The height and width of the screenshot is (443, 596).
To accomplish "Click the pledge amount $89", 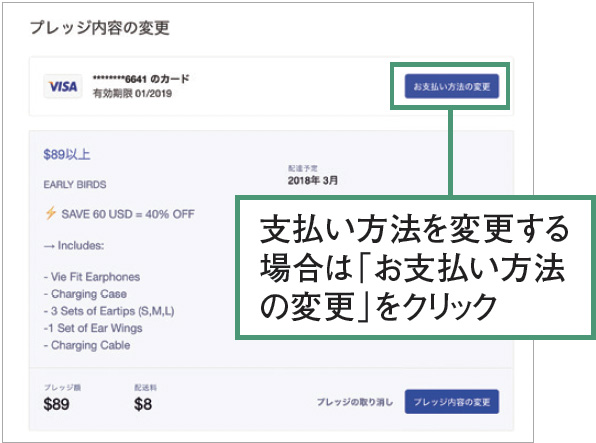I will [x=56, y=404].
